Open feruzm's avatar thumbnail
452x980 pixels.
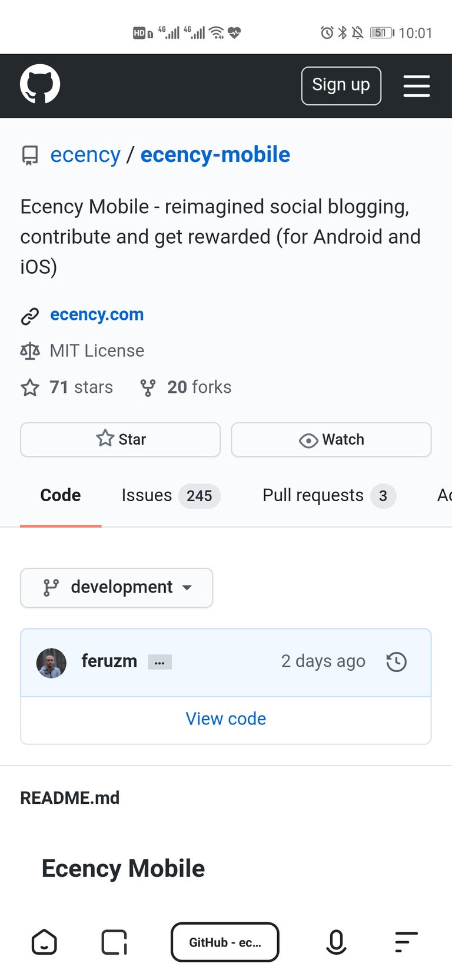(52, 663)
